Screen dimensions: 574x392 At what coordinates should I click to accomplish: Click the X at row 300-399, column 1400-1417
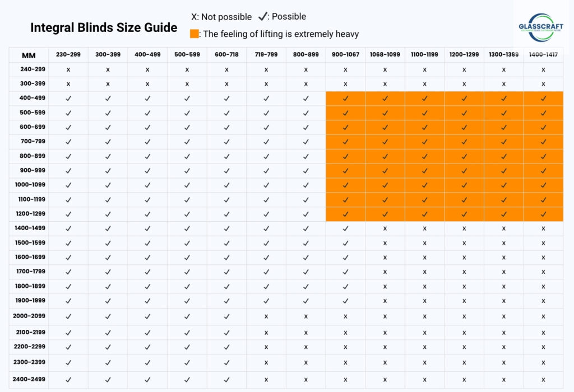pyautogui.click(x=543, y=84)
